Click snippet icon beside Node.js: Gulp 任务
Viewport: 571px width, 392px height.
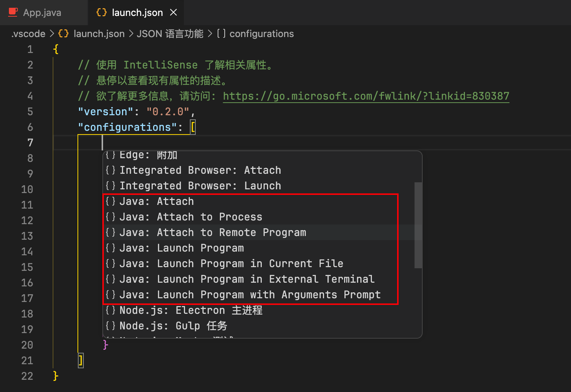pos(110,326)
